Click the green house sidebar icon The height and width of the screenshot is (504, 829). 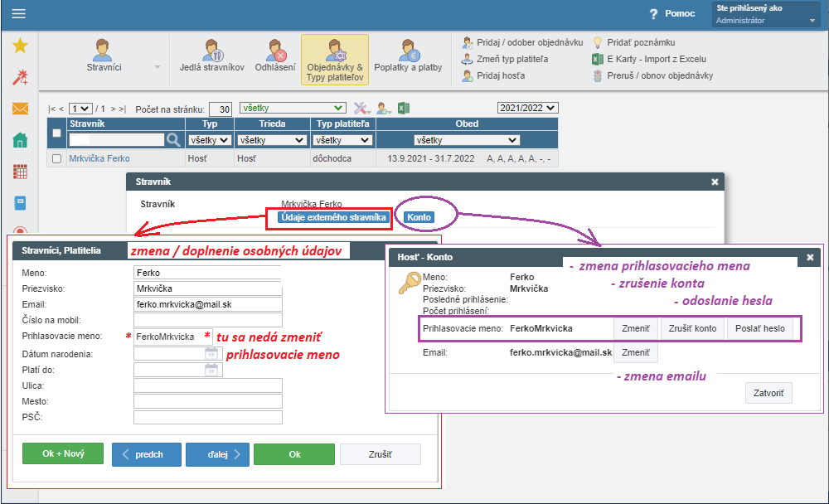[20, 140]
